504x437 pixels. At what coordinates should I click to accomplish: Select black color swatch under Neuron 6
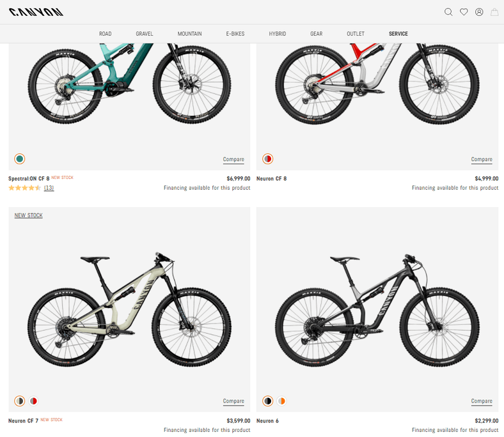pyautogui.click(x=268, y=401)
